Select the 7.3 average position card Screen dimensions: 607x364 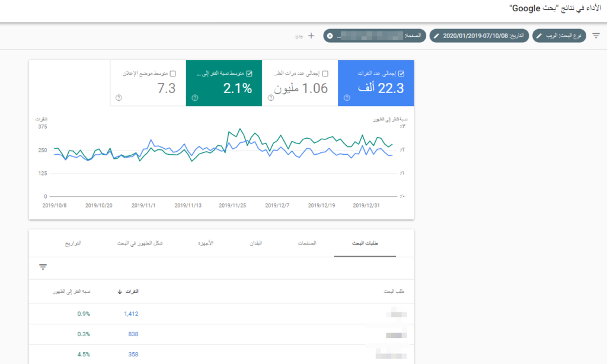tap(148, 83)
